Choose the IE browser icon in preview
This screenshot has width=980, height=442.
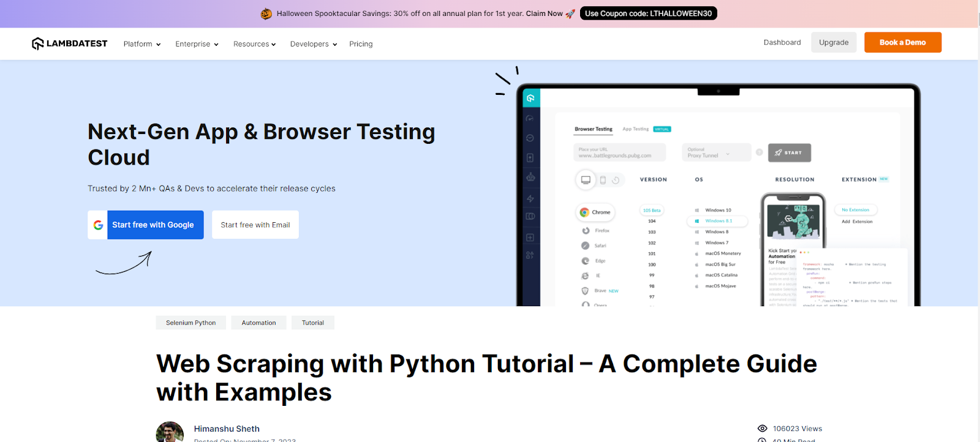(586, 276)
